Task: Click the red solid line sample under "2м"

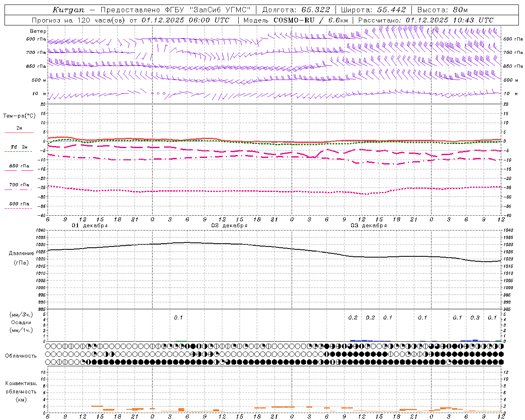Action: (x=19, y=132)
